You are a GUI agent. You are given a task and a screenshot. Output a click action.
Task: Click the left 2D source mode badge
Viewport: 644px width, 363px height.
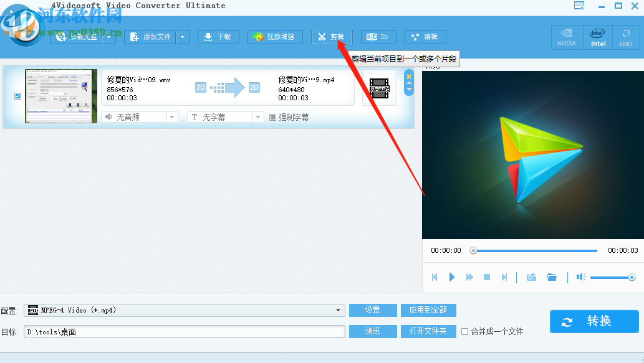200,87
